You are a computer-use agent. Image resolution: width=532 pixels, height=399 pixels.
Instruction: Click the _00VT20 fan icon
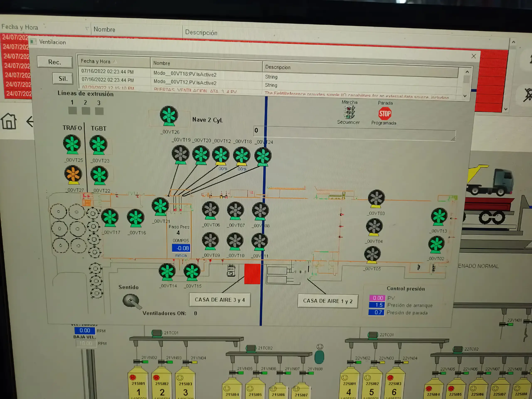click(x=201, y=155)
